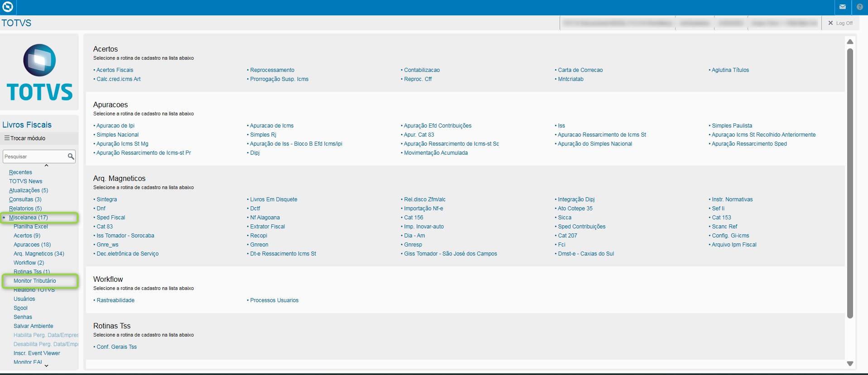This screenshot has height=375, width=868.
Task: Open Inscr. Event Viewer in sidebar
Action: click(x=37, y=353)
